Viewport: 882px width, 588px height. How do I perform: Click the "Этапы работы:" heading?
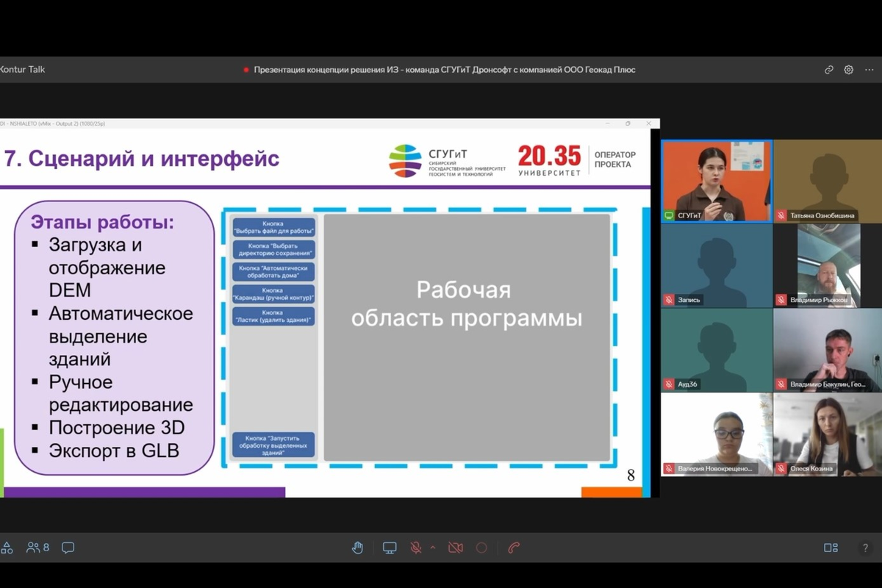point(102,222)
